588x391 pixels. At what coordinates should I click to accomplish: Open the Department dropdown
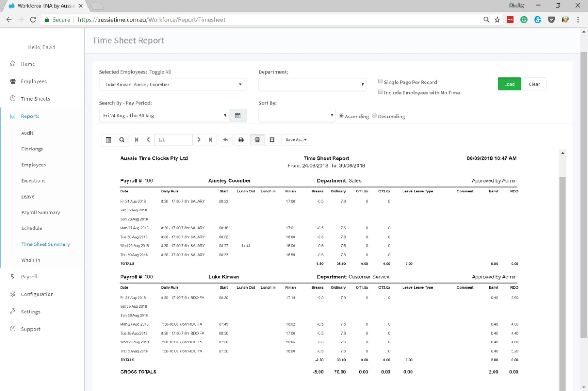(x=312, y=84)
